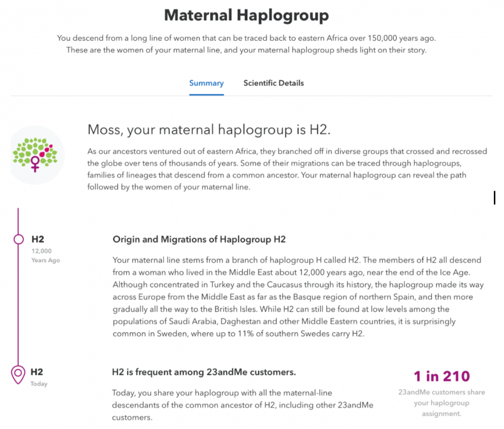Image resolution: width=504 pixels, height=429 pixels.
Task: Click 'Origin and Migrations of Haplogroup H2' heading
Action: pos(199,239)
